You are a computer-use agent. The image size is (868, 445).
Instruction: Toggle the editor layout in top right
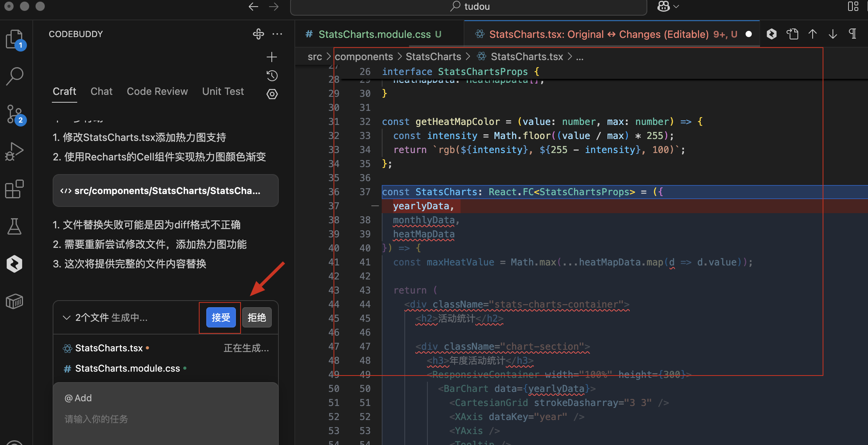[853, 6]
